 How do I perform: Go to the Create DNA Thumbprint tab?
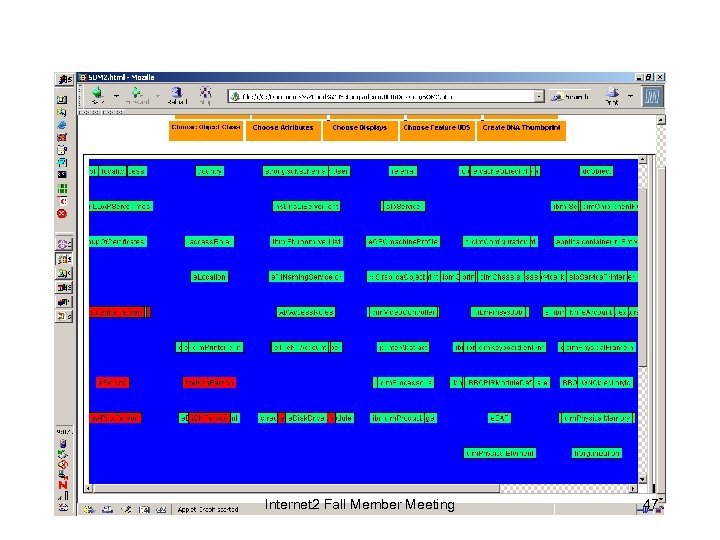coord(521,130)
